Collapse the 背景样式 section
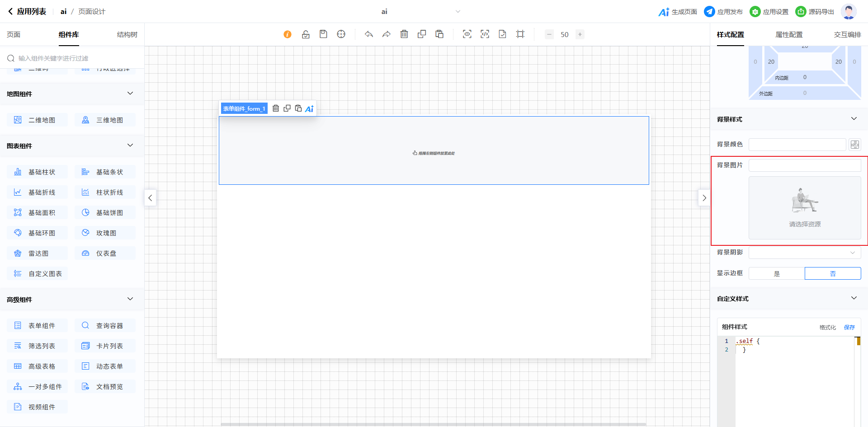868x427 pixels. 854,119
